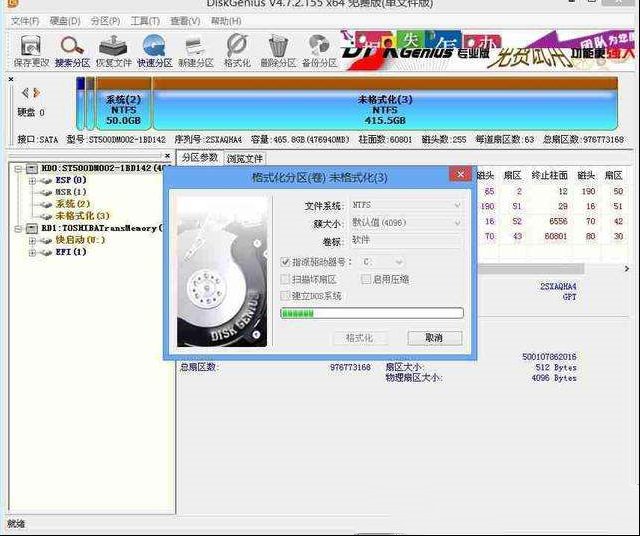The image size is (640, 536).
Task: Click the Save Changes (保存更改) toolbar icon
Action: (31, 51)
